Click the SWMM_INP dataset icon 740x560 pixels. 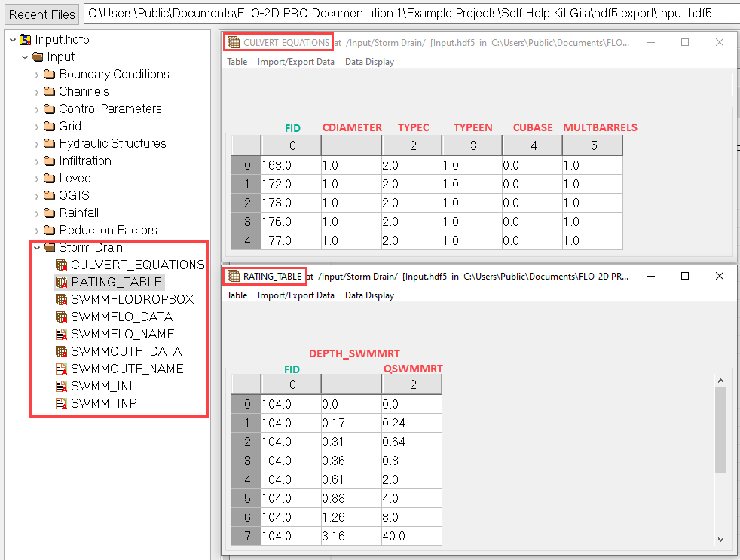click(62, 403)
